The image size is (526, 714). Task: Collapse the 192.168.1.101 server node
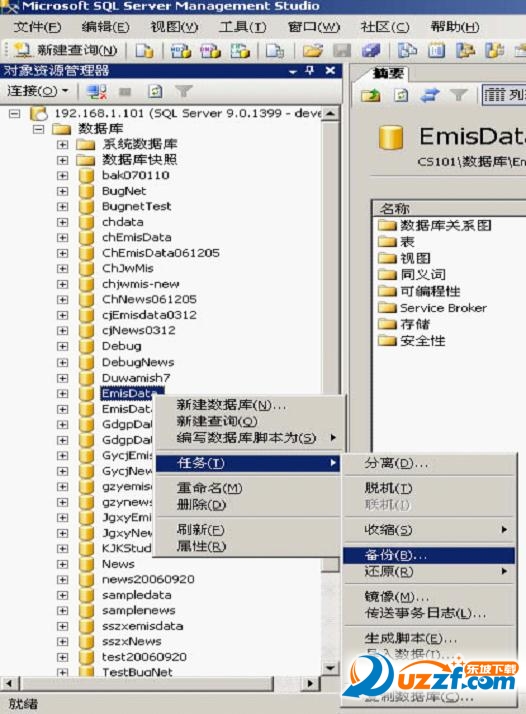point(15,113)
